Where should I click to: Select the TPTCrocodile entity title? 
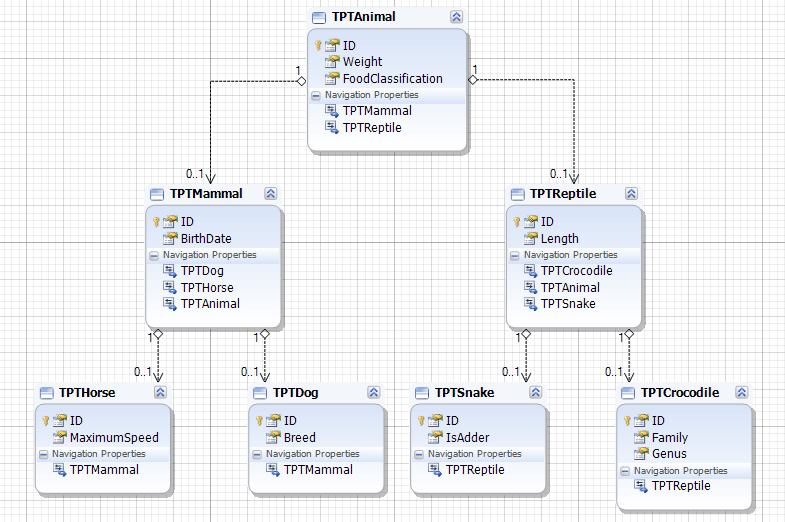tap(680, 392)
